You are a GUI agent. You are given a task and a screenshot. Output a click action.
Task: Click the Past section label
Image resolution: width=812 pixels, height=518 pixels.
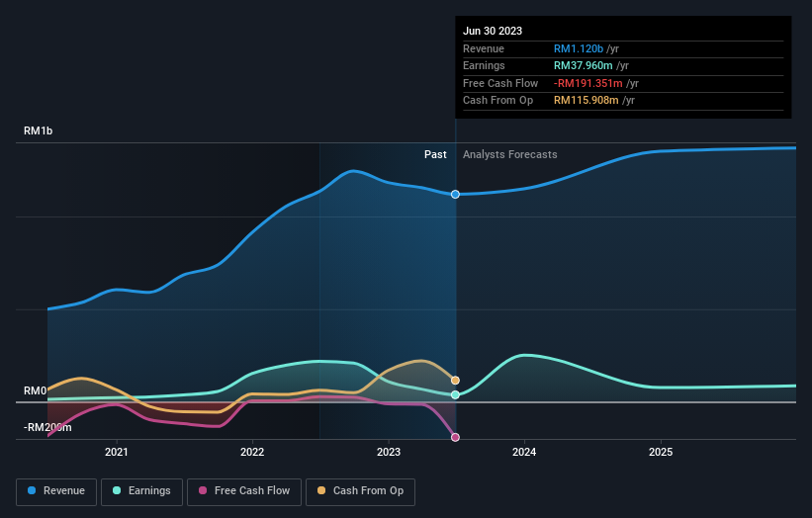435,154
